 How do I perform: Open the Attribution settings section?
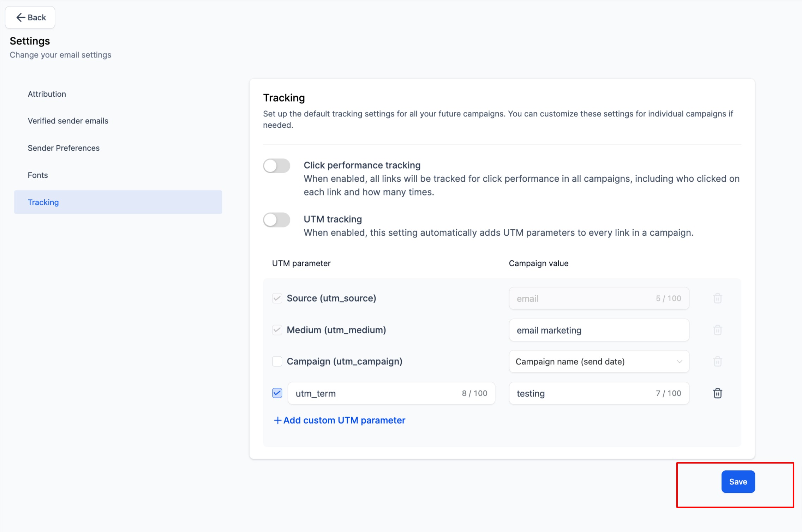click(47, 94)
